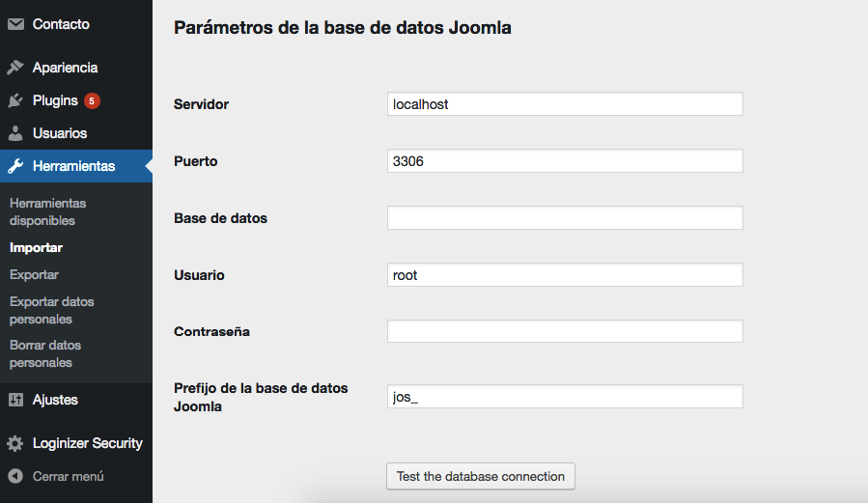
Task: Click the Contacto envelope icon
Action: (x=15, y=23)
